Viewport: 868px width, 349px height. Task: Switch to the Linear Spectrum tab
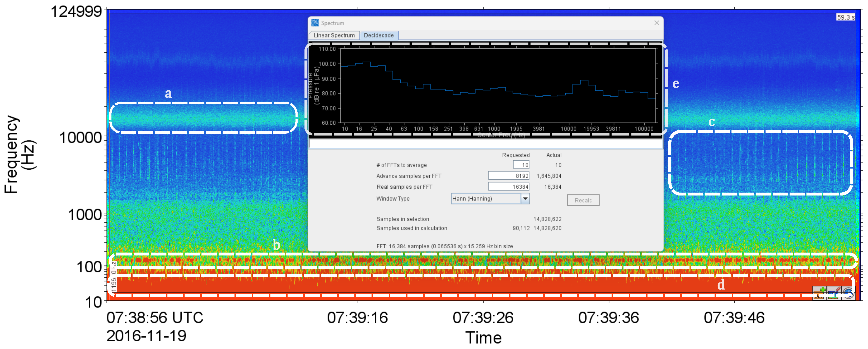point(334,35)
